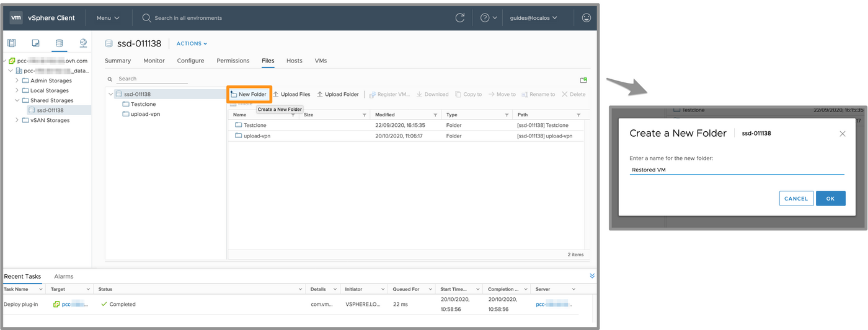This screenshot has width=868, height=330.
Task: Expand the vSAN Storages tree node
Action: tap(17, 120)
